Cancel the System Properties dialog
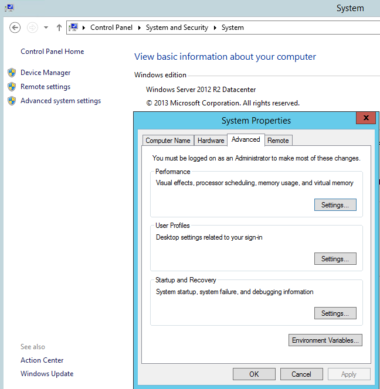 (301, 374)
